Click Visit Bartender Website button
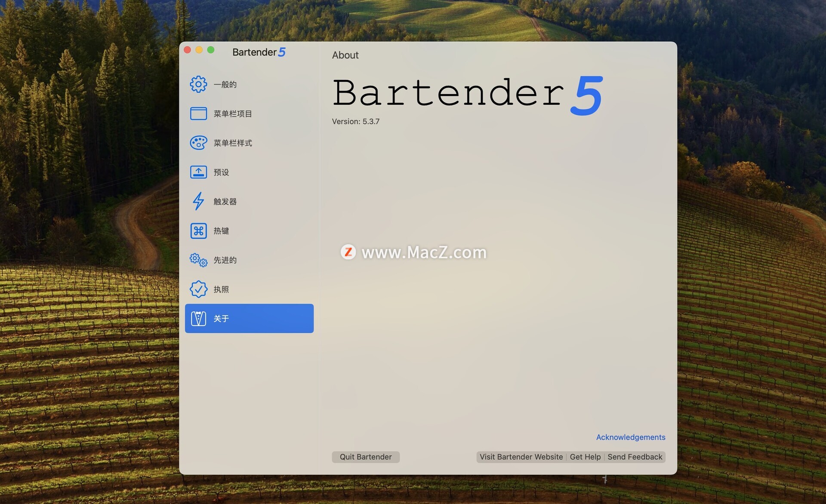 point(521,457)
